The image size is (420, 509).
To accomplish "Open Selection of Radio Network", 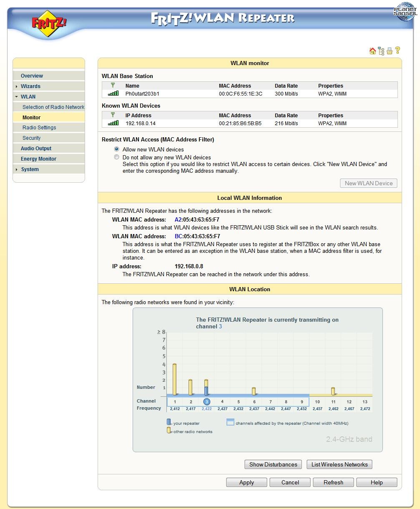I will pyautogui.click(x=53, y=107).
